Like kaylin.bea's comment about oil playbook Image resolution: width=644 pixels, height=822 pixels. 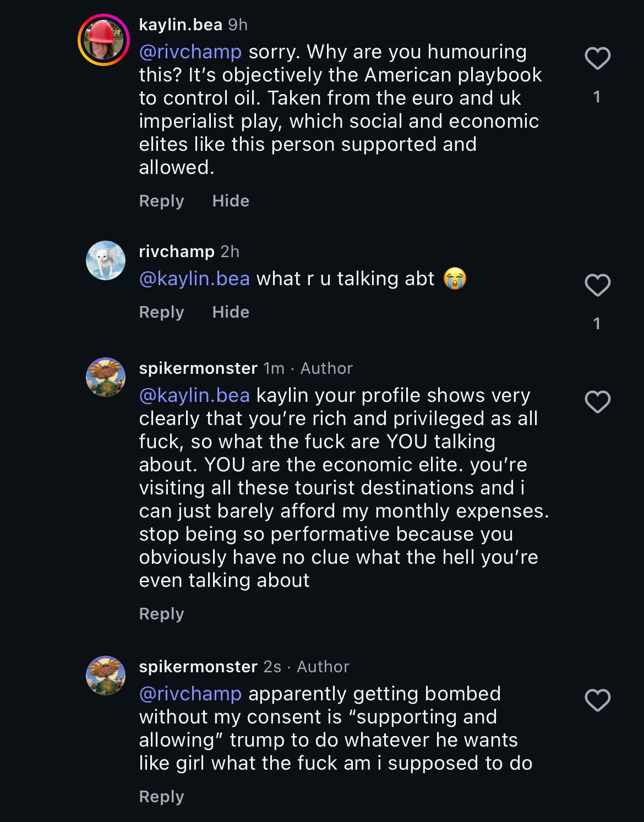pyautogui.click(x=597, y=58)
